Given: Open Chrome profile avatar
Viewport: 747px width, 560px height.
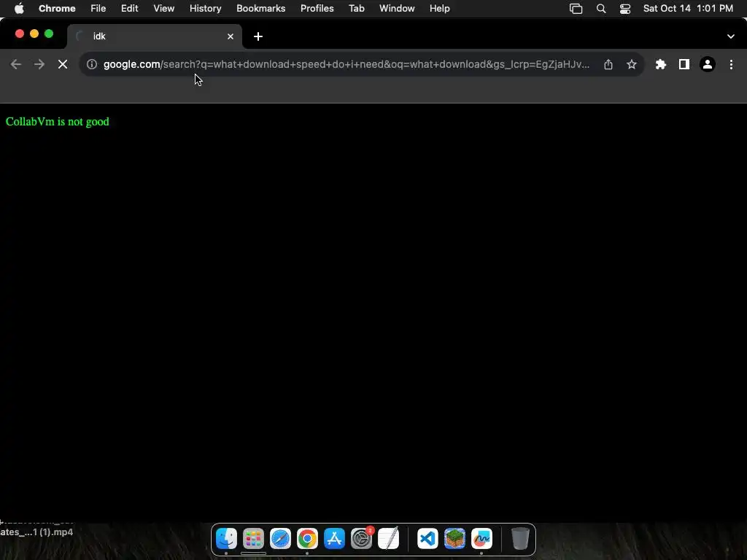Looking at the screenshot, I should click(x=708, y=64).
